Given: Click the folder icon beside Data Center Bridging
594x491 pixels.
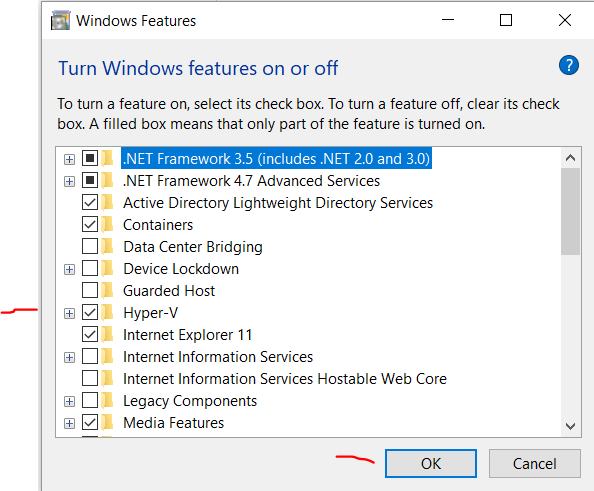Looking at the screenshot, I should pos(108,247).
